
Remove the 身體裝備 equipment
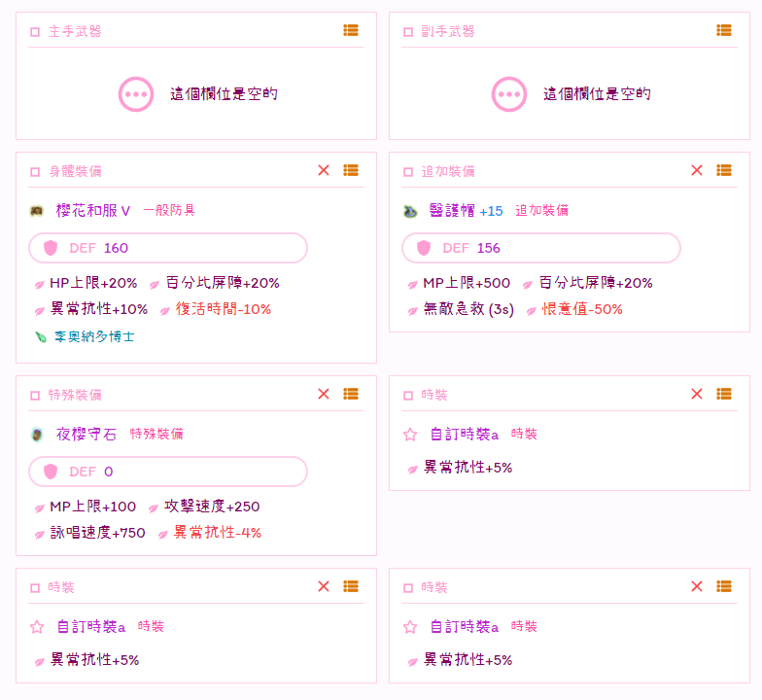tap(324, 170)
